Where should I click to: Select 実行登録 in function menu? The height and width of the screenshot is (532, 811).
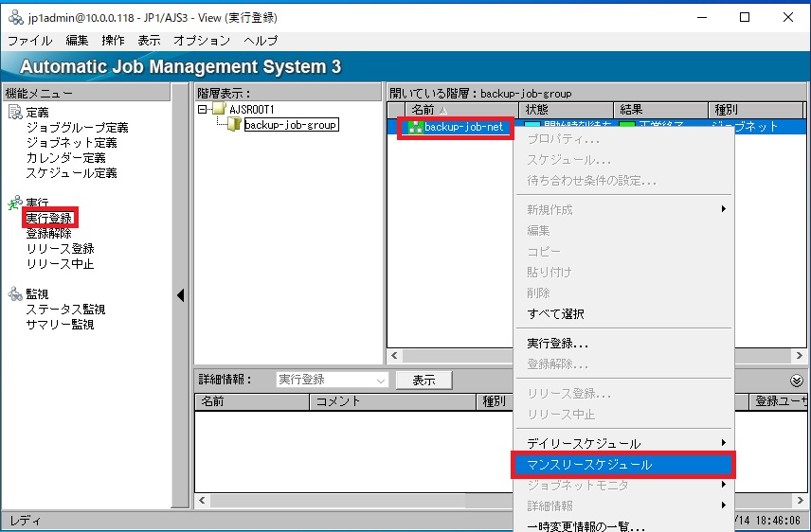click(x=49, y=218)
